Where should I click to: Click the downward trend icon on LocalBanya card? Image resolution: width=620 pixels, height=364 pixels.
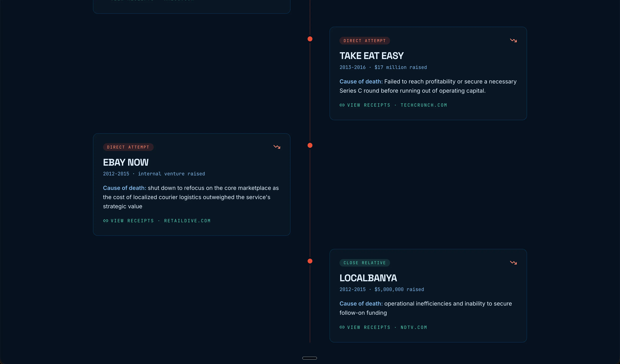point(513,263)
